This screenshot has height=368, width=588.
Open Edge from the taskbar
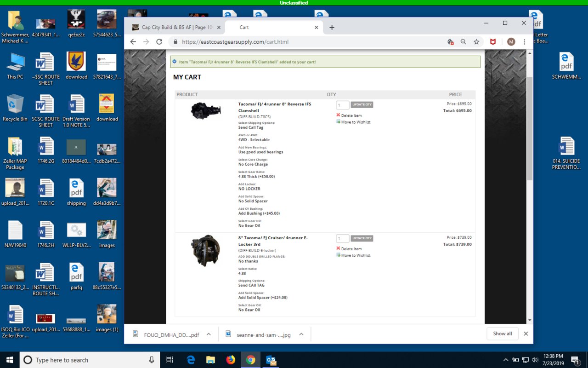(190, 360)
